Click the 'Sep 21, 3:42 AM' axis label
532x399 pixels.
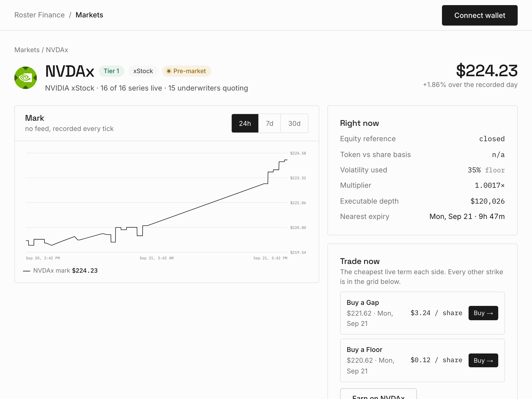pos(157,258)
